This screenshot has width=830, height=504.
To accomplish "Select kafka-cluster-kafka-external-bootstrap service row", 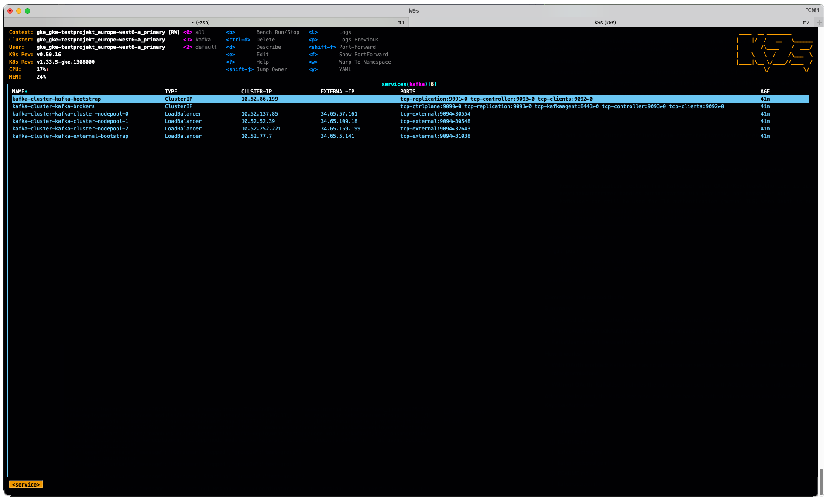I will (70, 136).
